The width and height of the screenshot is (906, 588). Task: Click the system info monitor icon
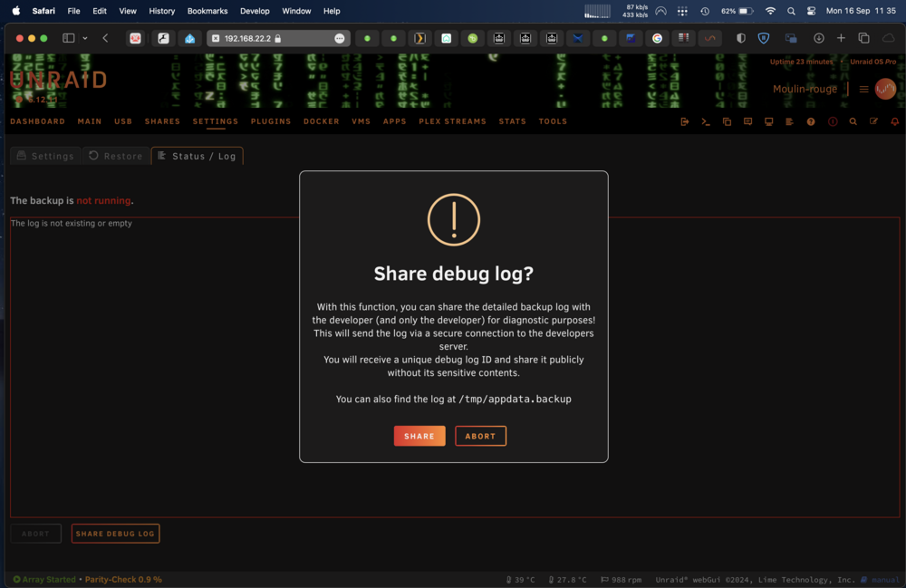[768, 122]
